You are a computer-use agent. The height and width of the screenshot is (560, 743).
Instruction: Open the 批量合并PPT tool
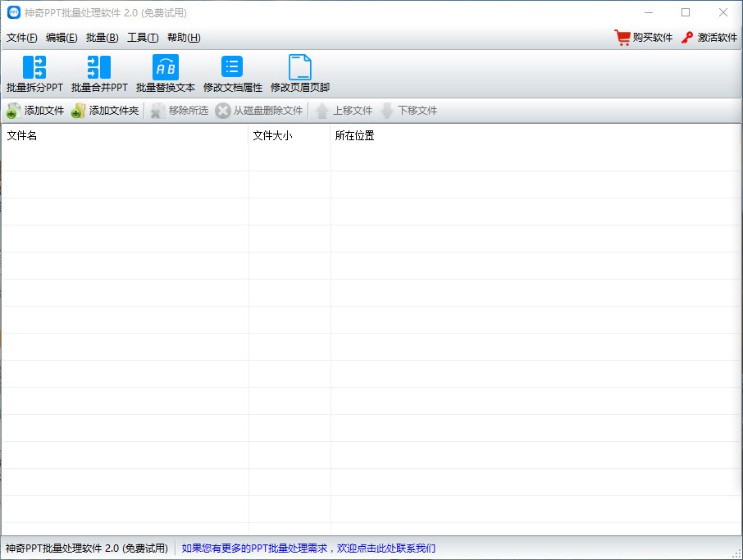[x=99, y=74]
